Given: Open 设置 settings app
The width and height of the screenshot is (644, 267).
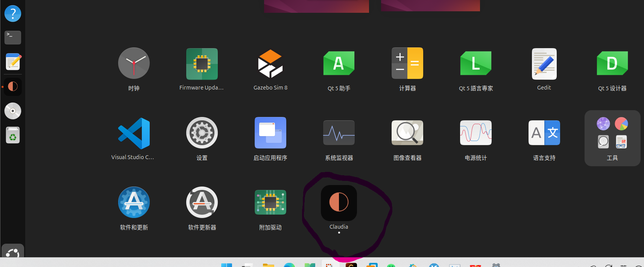Looking at the screenshot, I should tap(202, 133).
